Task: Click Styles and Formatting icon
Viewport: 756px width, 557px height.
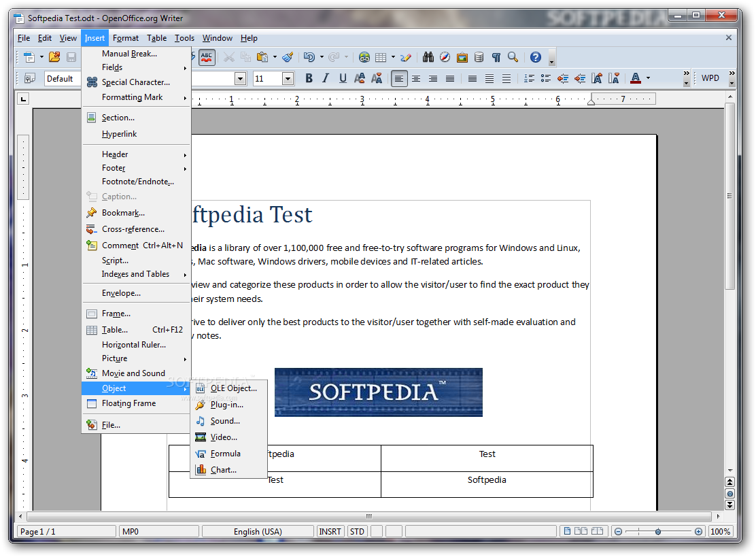Action: [30, 78]
